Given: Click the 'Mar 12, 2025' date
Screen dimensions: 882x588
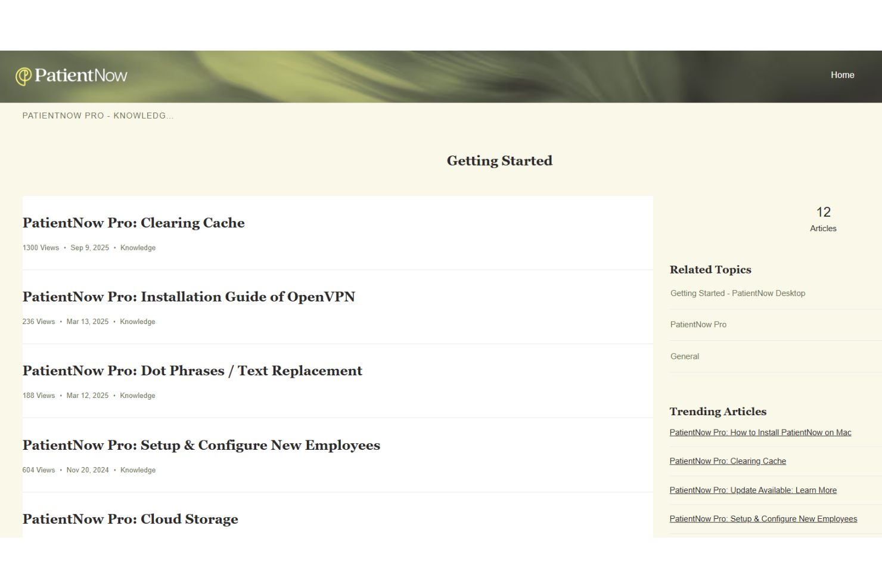Looking at the screenshot, I should pos(88,396).
